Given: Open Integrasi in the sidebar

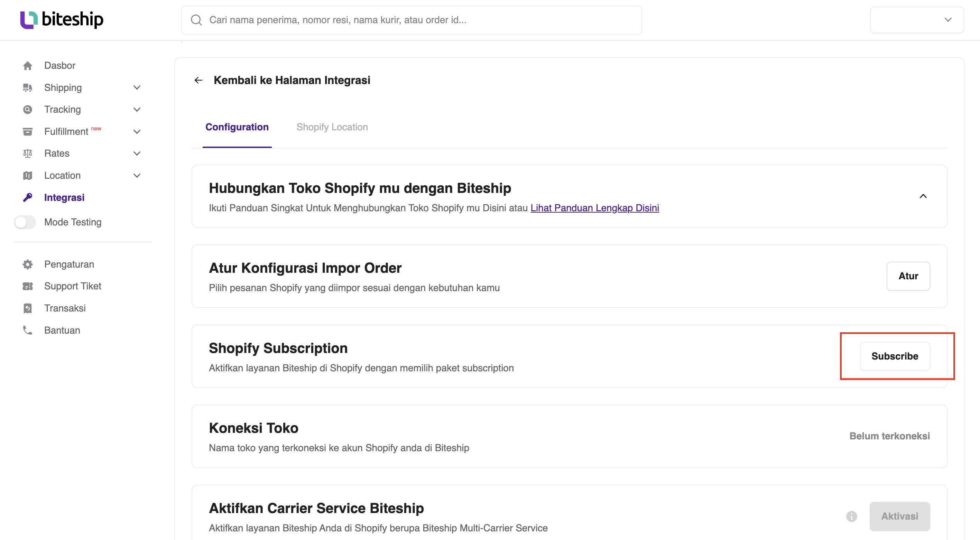Looking at the screenshot, I should click(x=64, y=197).
